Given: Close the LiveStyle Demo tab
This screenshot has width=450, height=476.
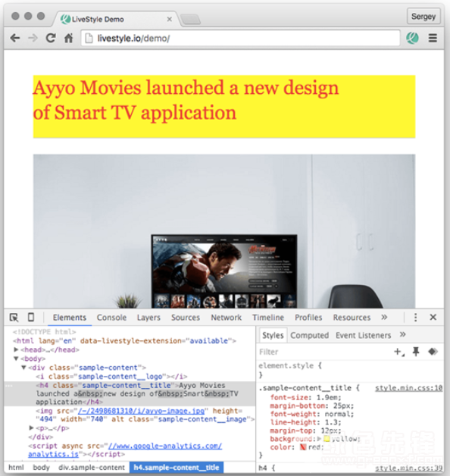Looking at the screenshot, I should click(170, 19).
